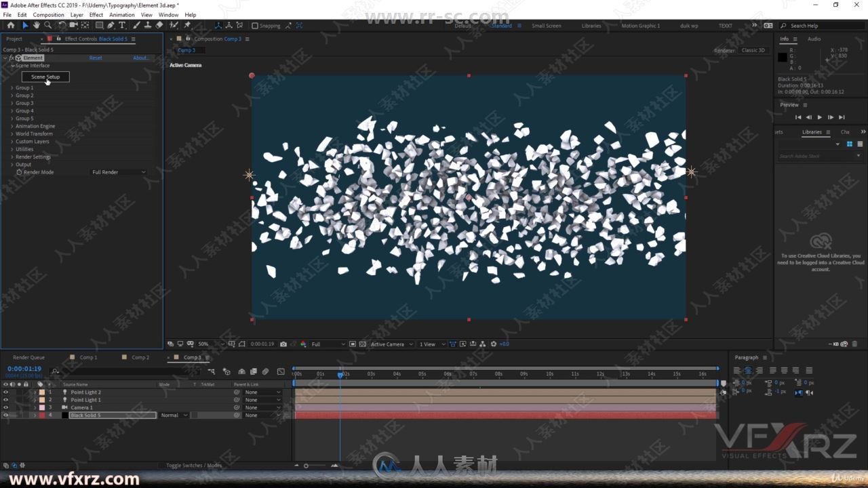Open About for the Element effect

[x=140, y=58]
